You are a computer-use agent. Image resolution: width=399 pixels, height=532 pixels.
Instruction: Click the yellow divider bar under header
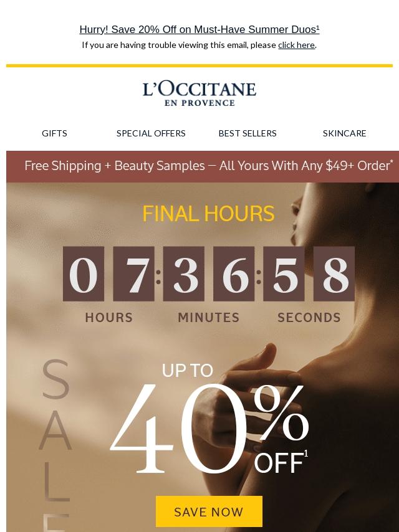pyautogui.click(x=199, y=65)
